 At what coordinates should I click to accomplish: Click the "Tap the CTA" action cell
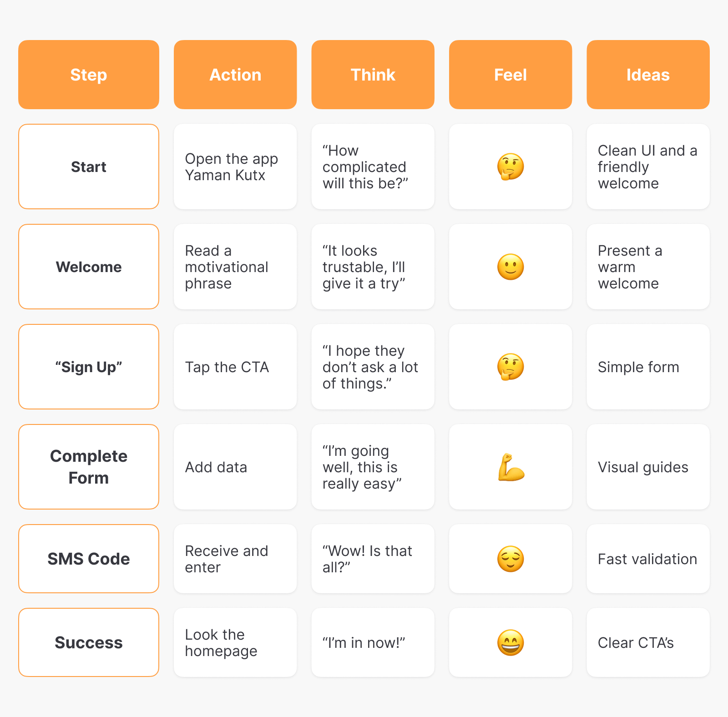(x=235, y=367)
